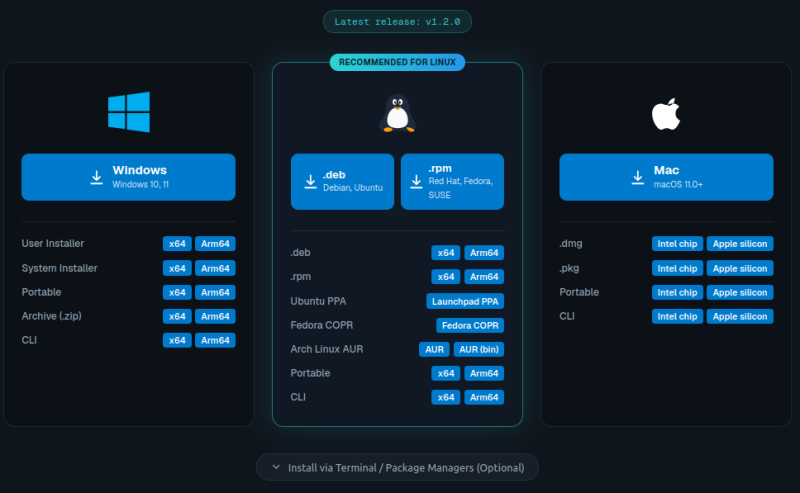Download the .rpm package for Red Hat, Fedora
This screenshot has height=493, width=800.
click(x=453, y=182)
